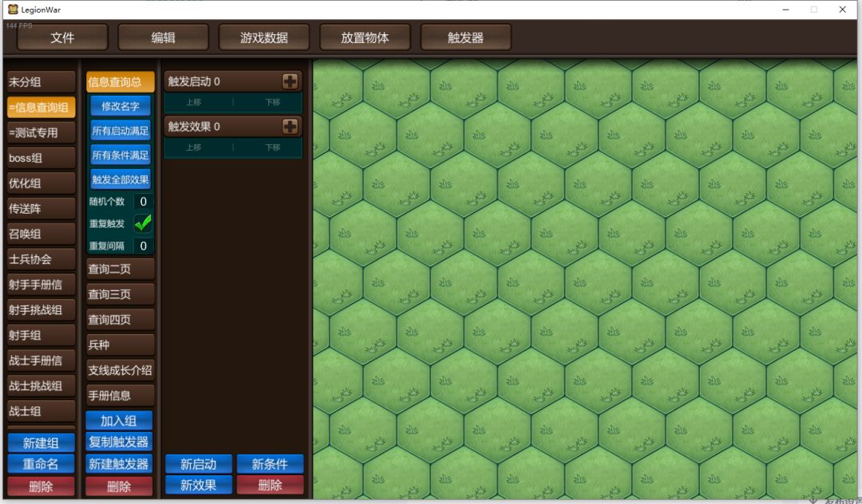Add a new entry with 触发启动 plus icon

(290, 82)
